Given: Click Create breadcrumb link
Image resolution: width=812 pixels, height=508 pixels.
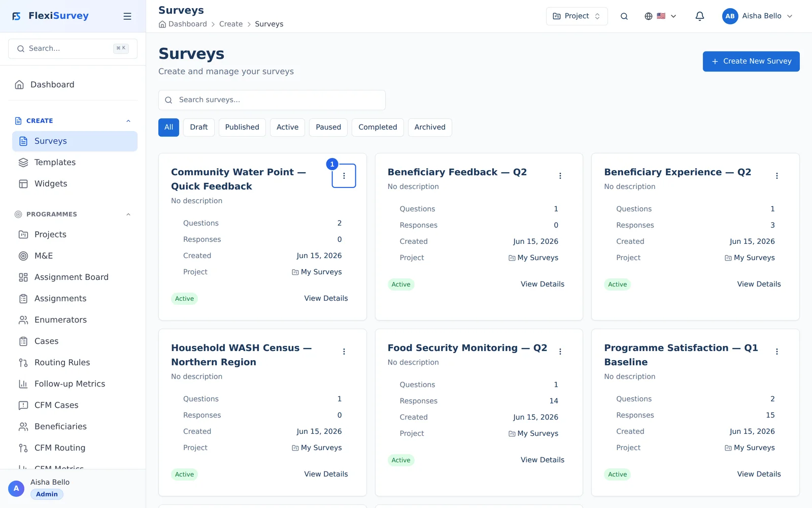Looking at the screenshot, I should 231,24.
